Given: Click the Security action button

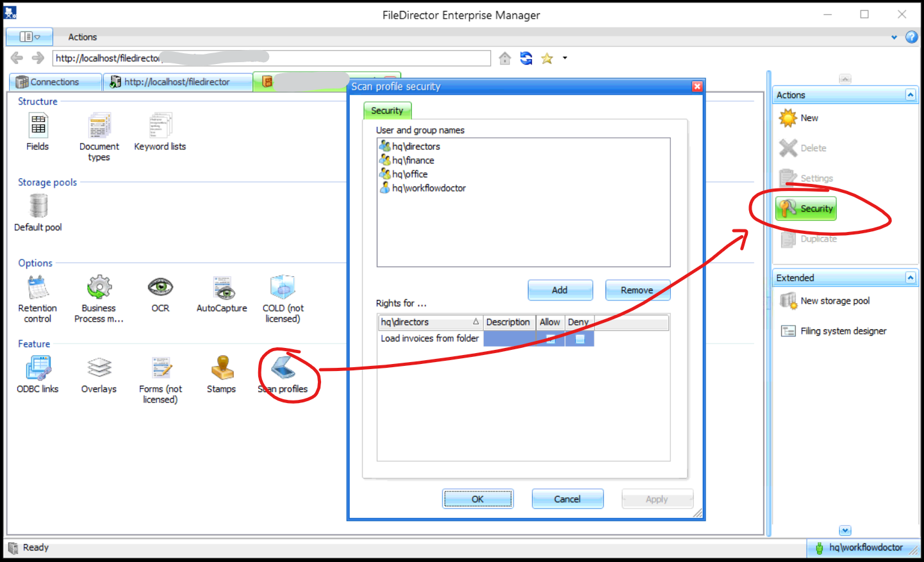Looking at the screenshot, I should click(x=806, y=208).
